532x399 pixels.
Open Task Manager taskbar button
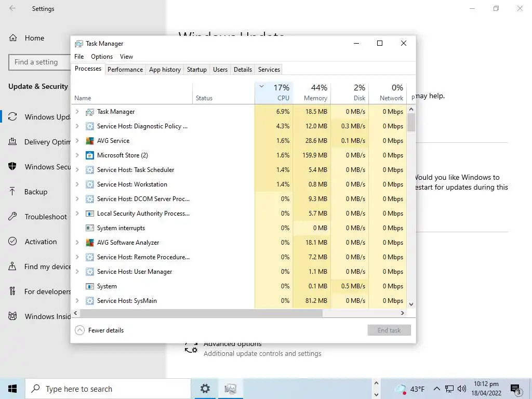tap(230, 389)
